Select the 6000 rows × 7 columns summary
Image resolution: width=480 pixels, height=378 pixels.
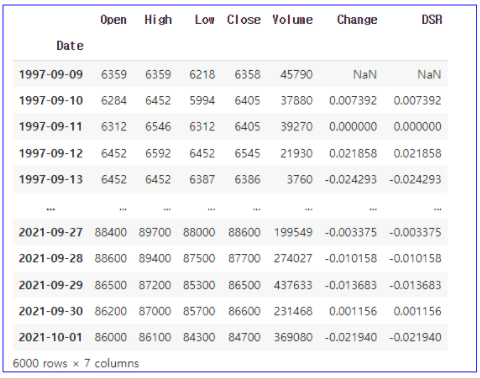[76, 363]
